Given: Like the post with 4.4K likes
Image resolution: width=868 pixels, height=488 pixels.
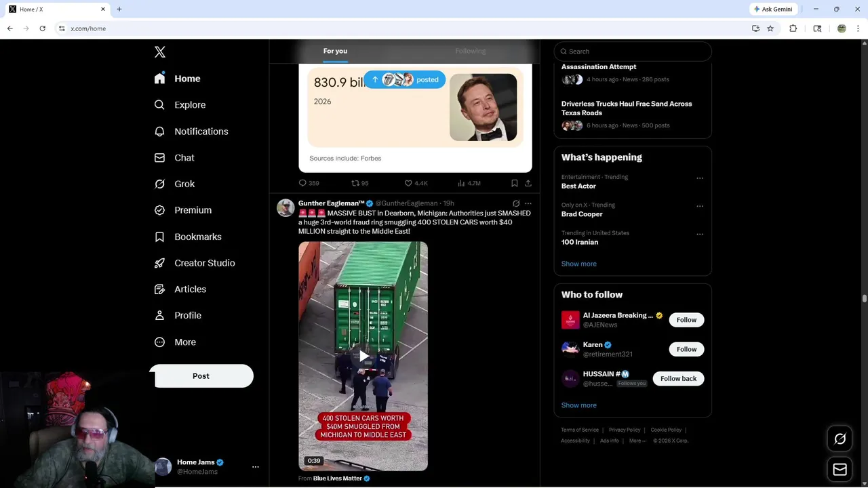Looking at the screenshot, I should pyautogui.click(x=416, y=183).
